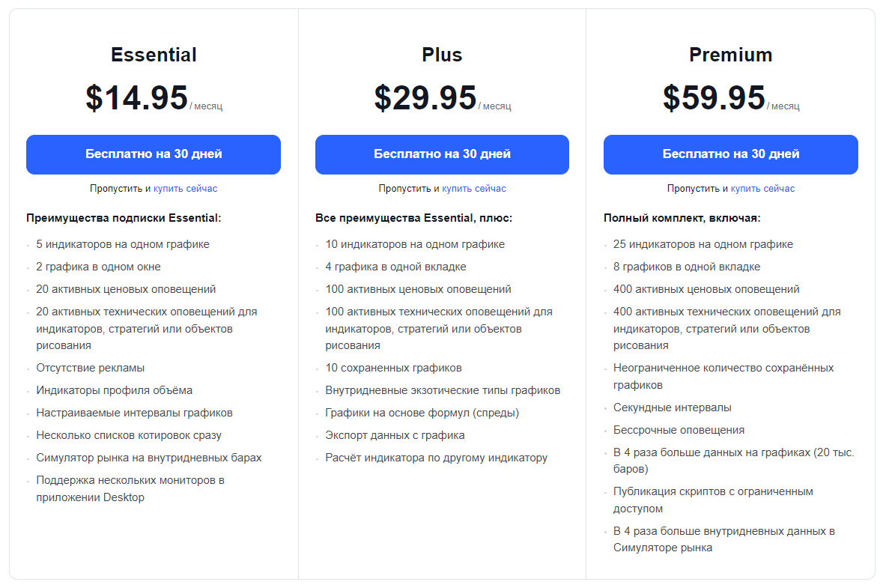Click 'купить сейчас' link under Essential
The width and height of the screenshot is (880, 588).
[x=185, y=189]
